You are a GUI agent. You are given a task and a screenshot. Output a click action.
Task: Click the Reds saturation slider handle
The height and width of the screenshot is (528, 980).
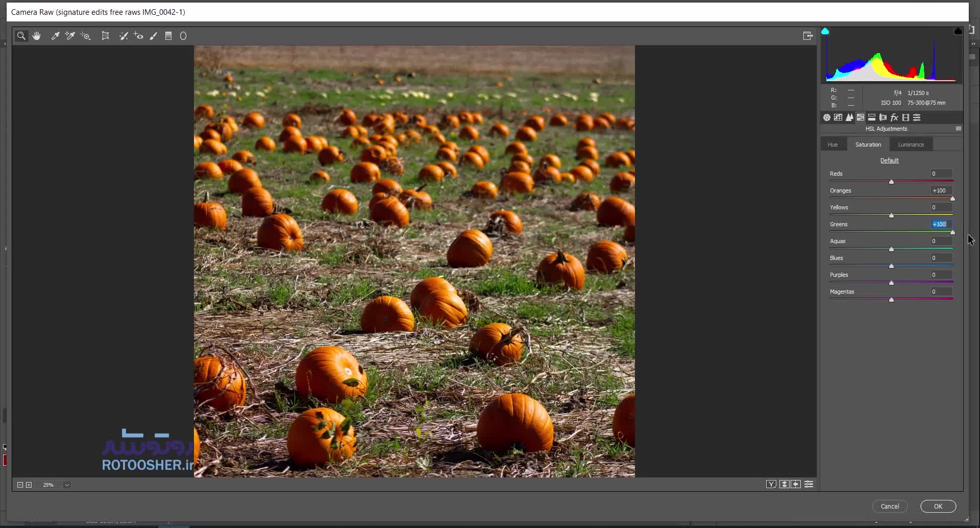pyautogui.click(x=891, y=182)
